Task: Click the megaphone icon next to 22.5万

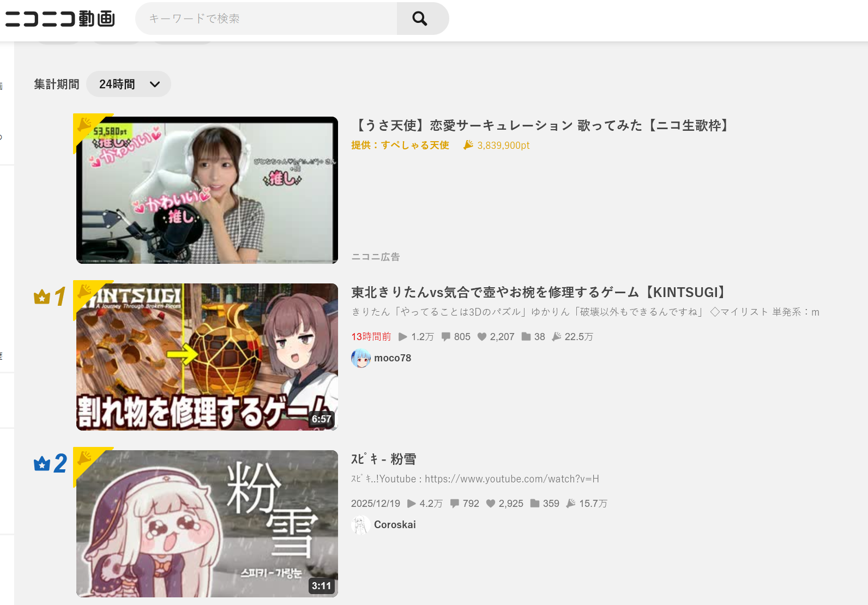Action: click(x=557, y=337)
